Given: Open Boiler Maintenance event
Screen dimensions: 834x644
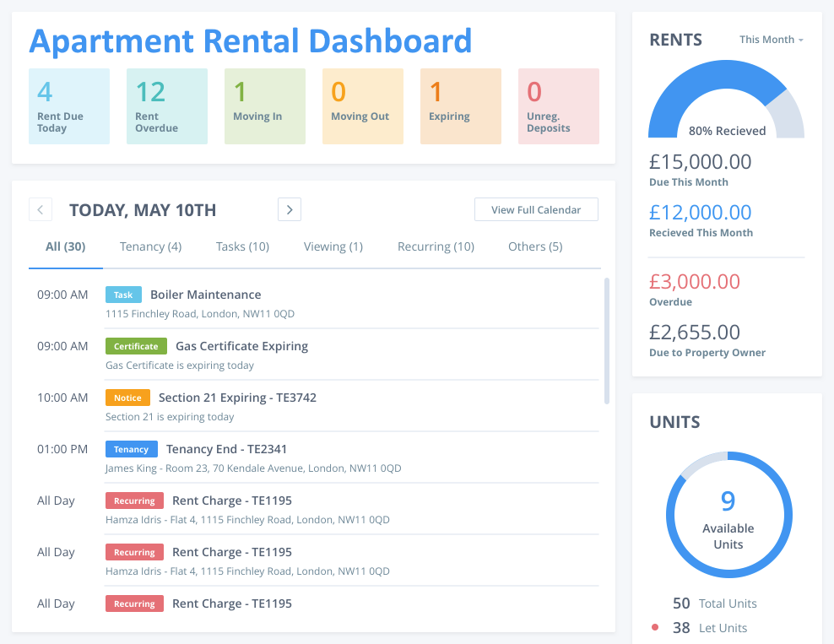Looking at the screenshot, I should point(206,295).
